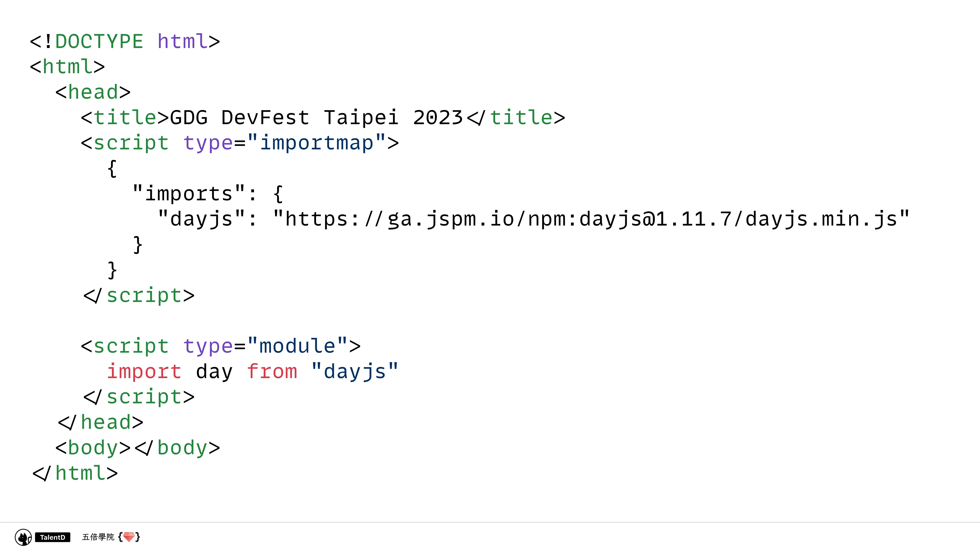Select the GDG DevFest Taipei 2023 title text
The width and height of the screenshot is (980, 551).
[316, 118]
